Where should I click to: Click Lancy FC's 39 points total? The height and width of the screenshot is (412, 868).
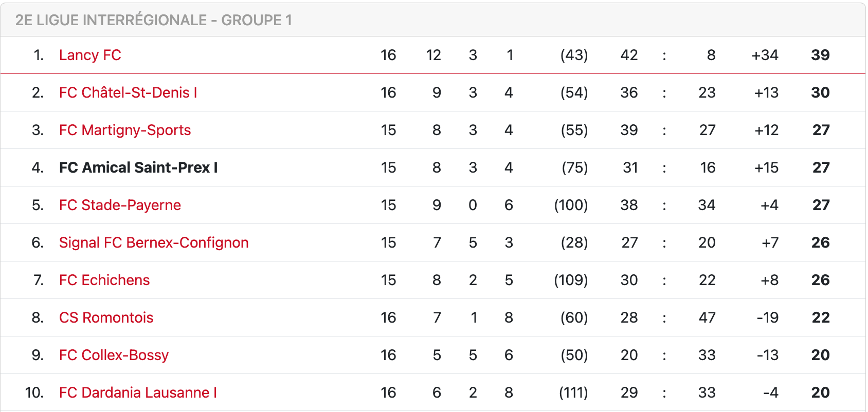tap(820, 55)
